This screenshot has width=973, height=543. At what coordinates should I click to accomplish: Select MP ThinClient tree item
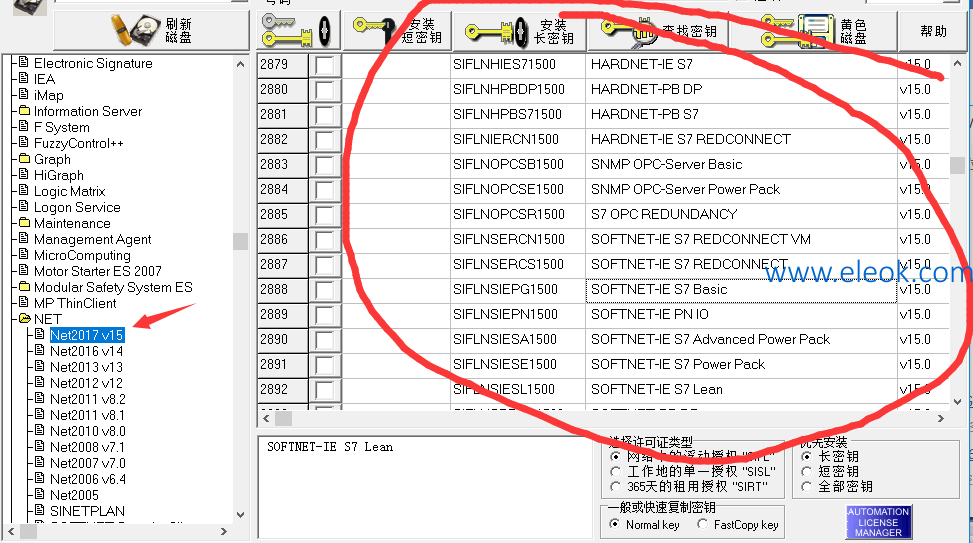pos(75,303)
